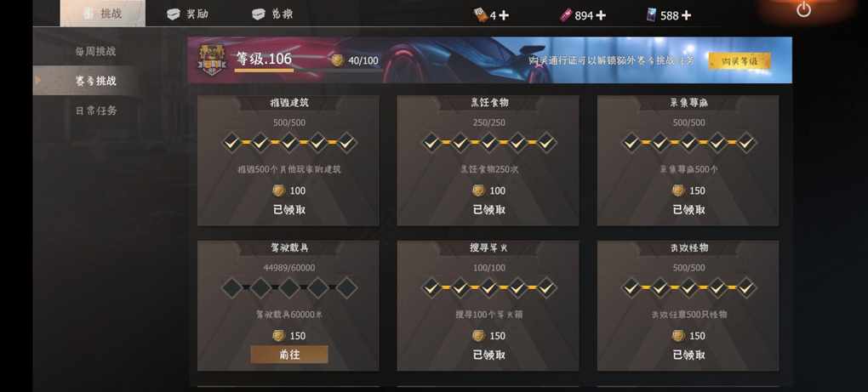Open 每周挑战 weekly challenges in sidebar
868x392 pixels.
tap(95, 51)
